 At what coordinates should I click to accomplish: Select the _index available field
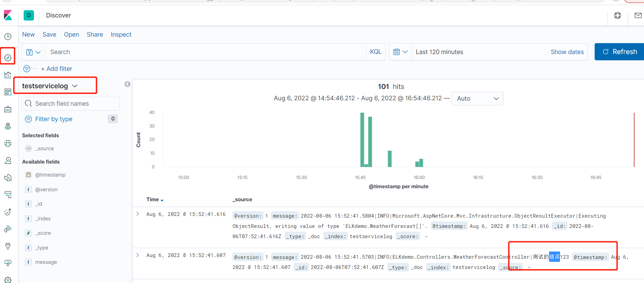coord(43,219)
